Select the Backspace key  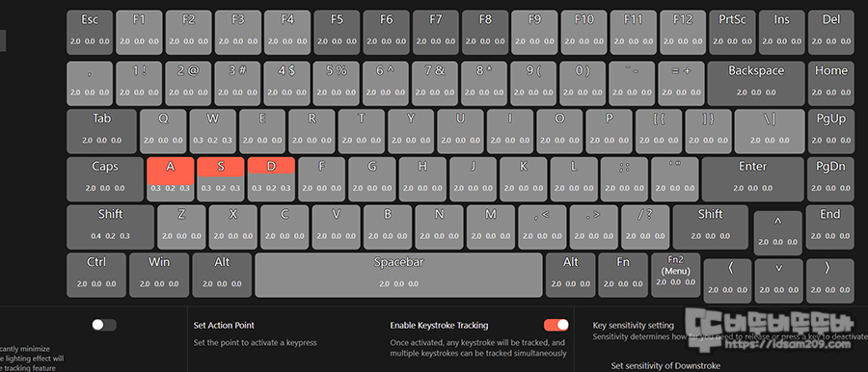[x=756, y=84]
